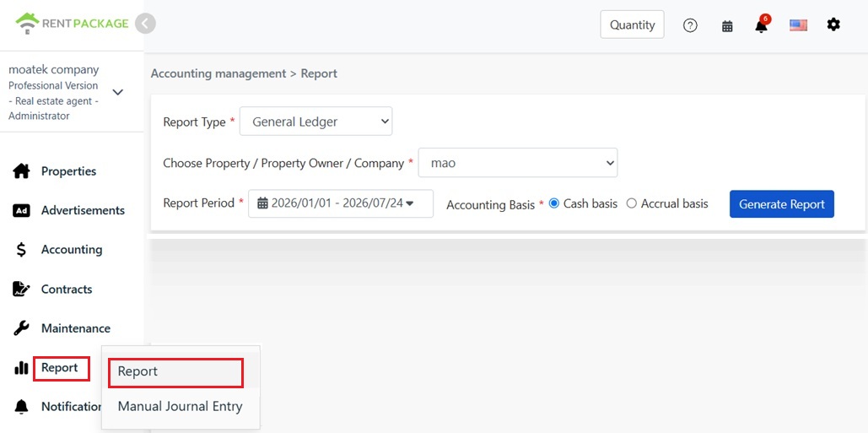Open Report in the sidebar
This screenshot has height=433, width=868.
coord(60,368)
